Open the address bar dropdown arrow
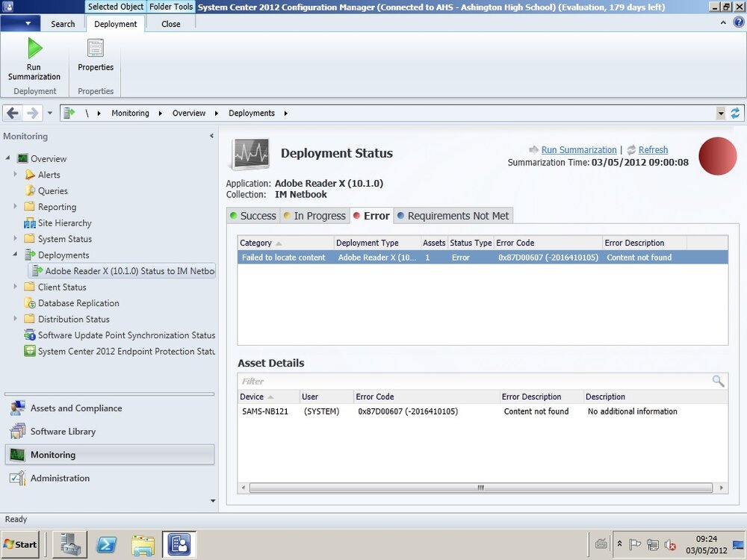Viewport: 747px width, 560px height. pyautogui.click(x=720, y=113)
